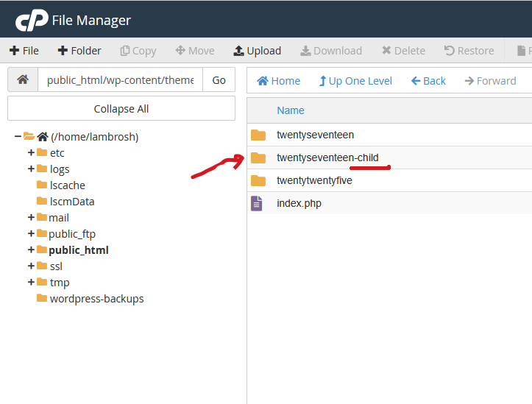Go Back in file navigation
This screenshot has height=404, width=532.
point(428,81)
